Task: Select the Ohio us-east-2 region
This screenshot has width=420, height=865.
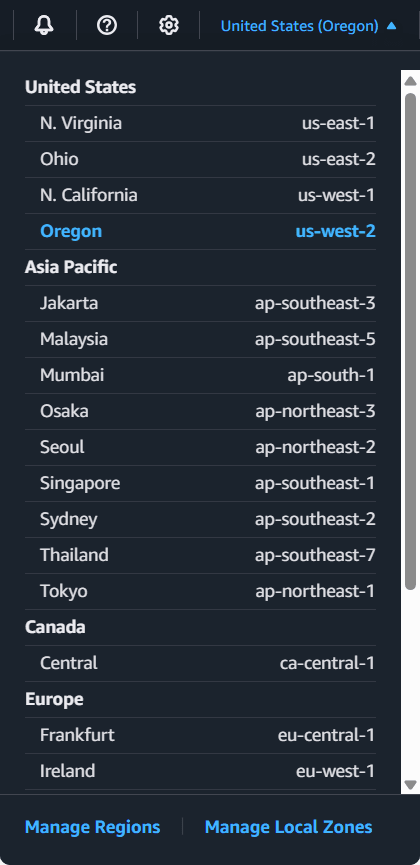Action: point(200,159)
